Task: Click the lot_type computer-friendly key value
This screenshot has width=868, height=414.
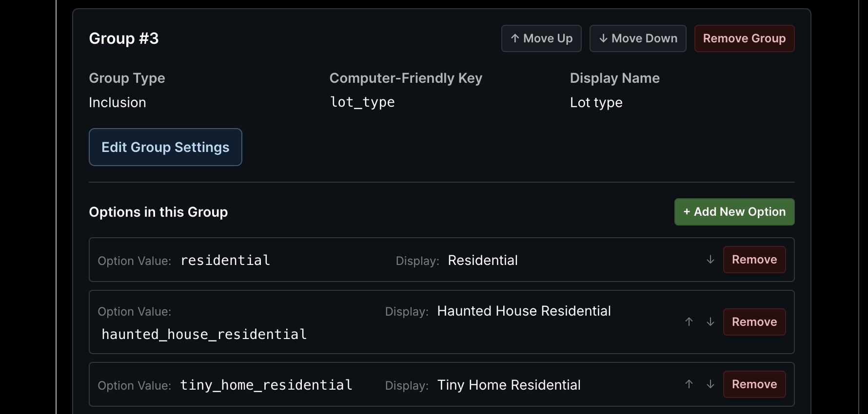Action: [x=362, y=102]
